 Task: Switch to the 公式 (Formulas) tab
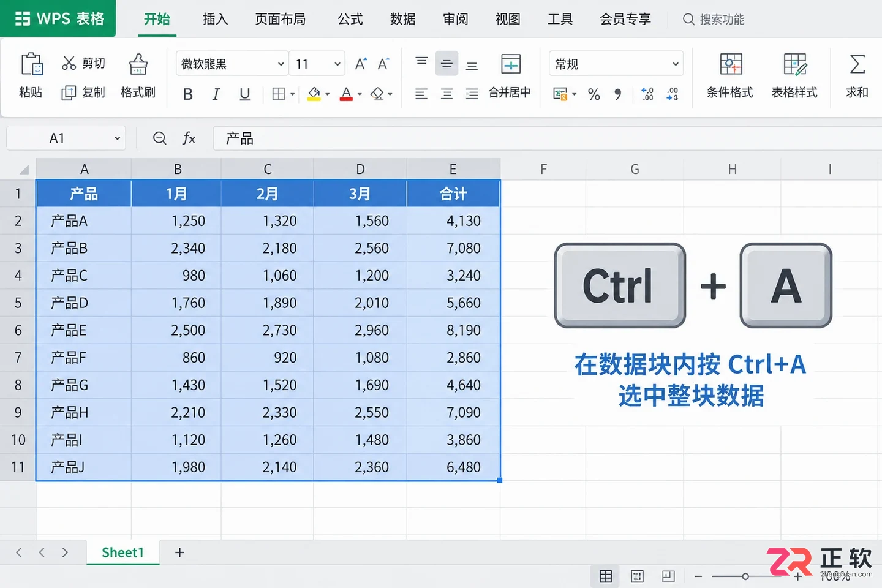[350, 19]
